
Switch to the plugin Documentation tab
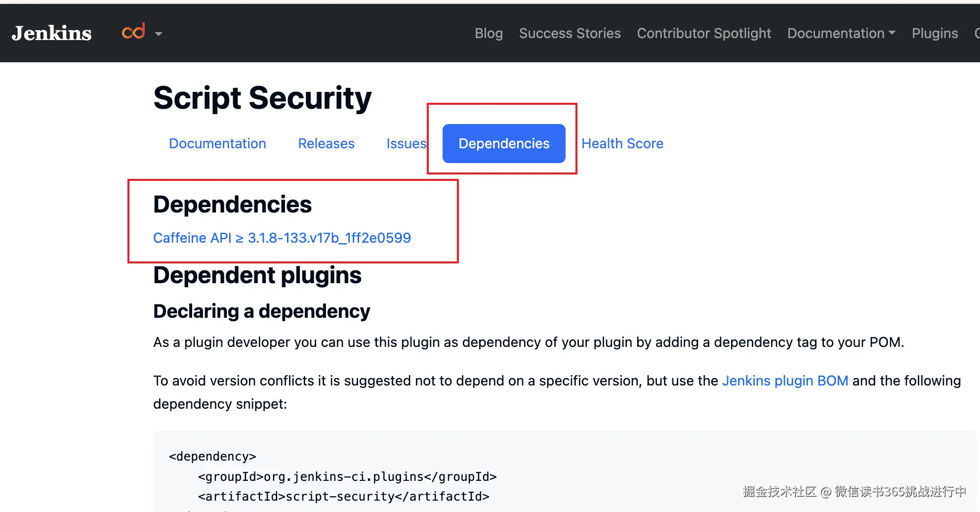[217, 143]
